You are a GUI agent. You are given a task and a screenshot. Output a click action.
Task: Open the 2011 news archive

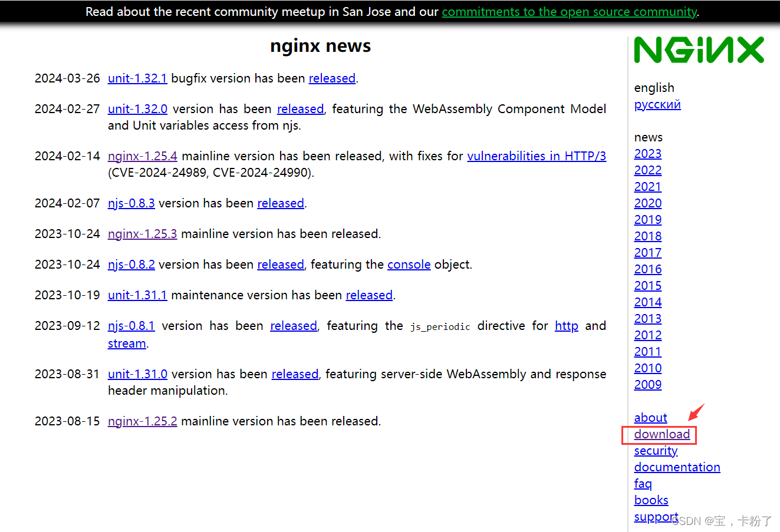[x=648, y=352]
